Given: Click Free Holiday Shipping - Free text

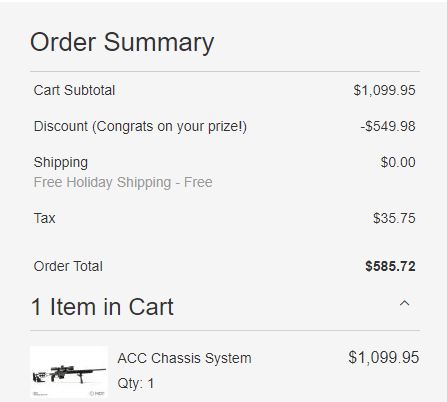Looking at the screenshot, I should [x=123, y=182].
